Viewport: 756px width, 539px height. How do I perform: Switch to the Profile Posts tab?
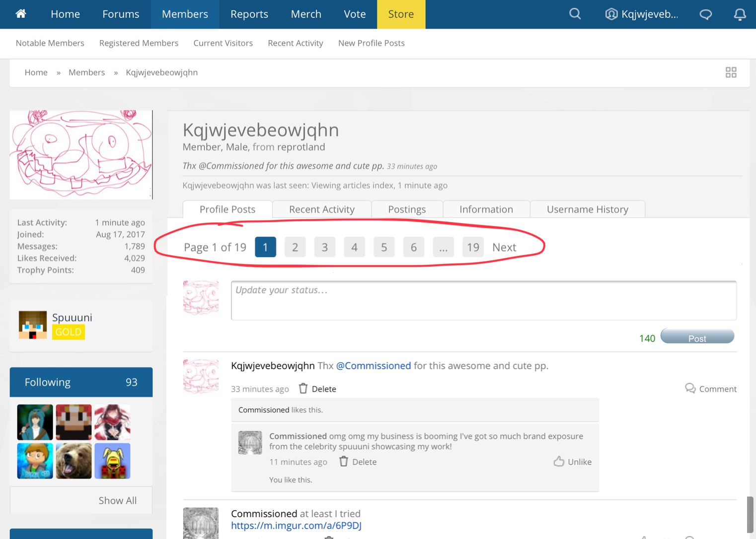[x=227, y=209]
